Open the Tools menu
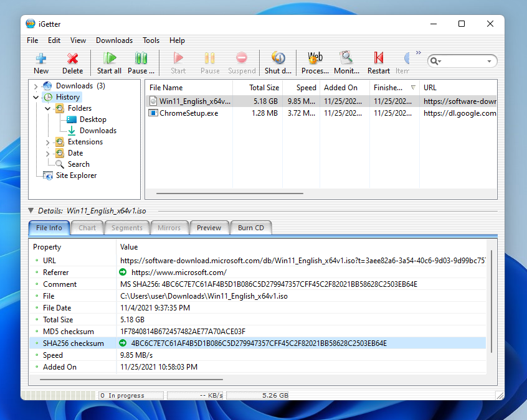Viewport: 527px width, 420px height. point(151,40)
